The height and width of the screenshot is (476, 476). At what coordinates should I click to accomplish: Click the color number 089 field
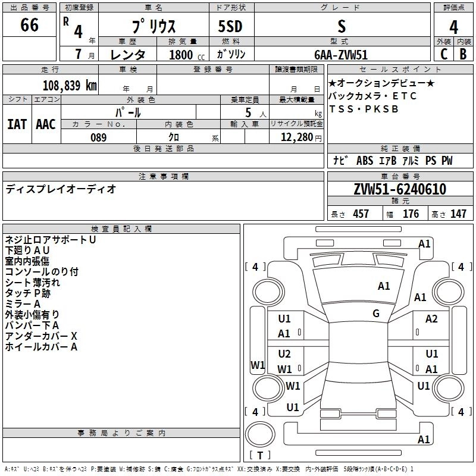(x=98, y=137)
